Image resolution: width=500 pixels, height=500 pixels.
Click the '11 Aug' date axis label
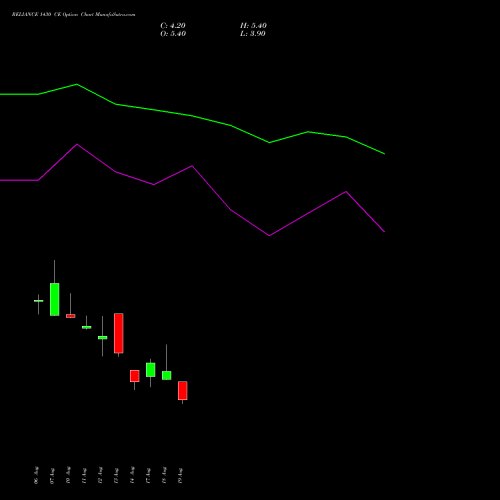coord(84,475)
